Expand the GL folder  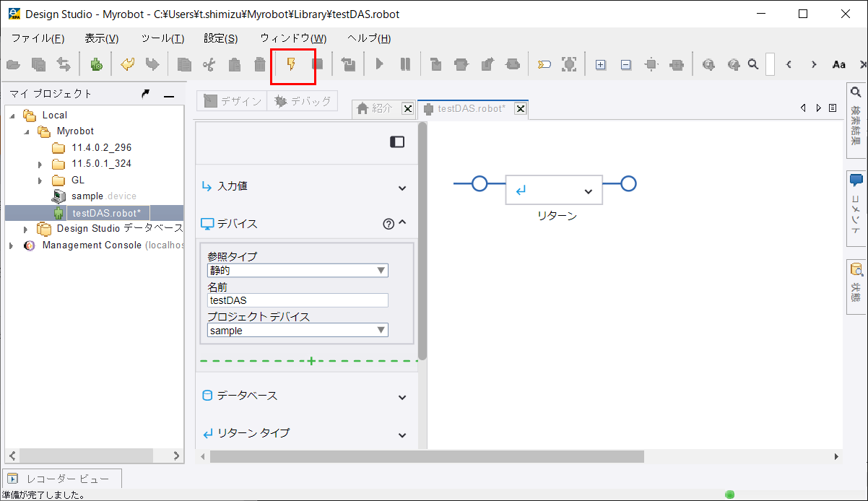pos(40,180)
